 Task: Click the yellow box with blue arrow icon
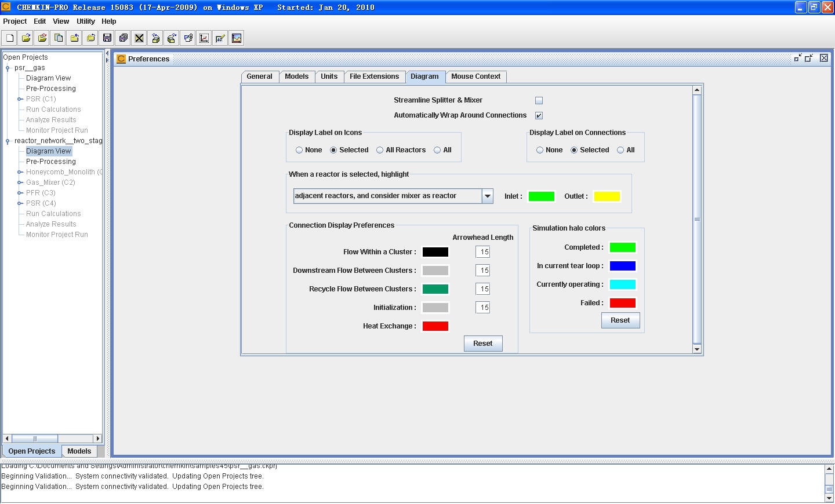pyautogui.click(x=155, y=38)
